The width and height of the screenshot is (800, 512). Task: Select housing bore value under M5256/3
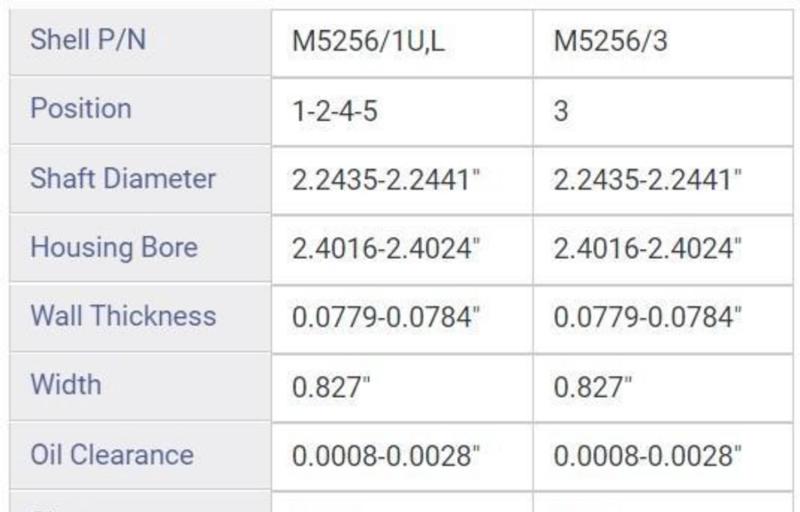(648, 249)
